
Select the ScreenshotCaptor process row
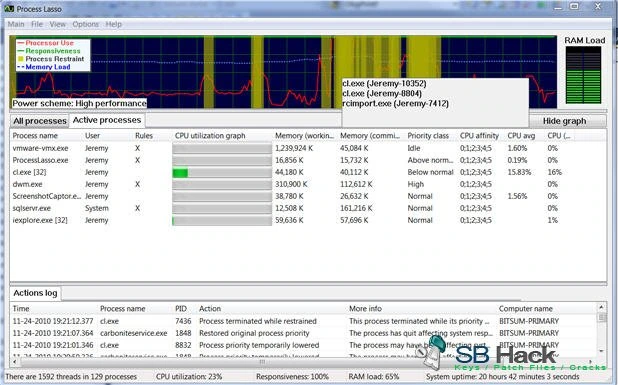(x=308, y=196)
